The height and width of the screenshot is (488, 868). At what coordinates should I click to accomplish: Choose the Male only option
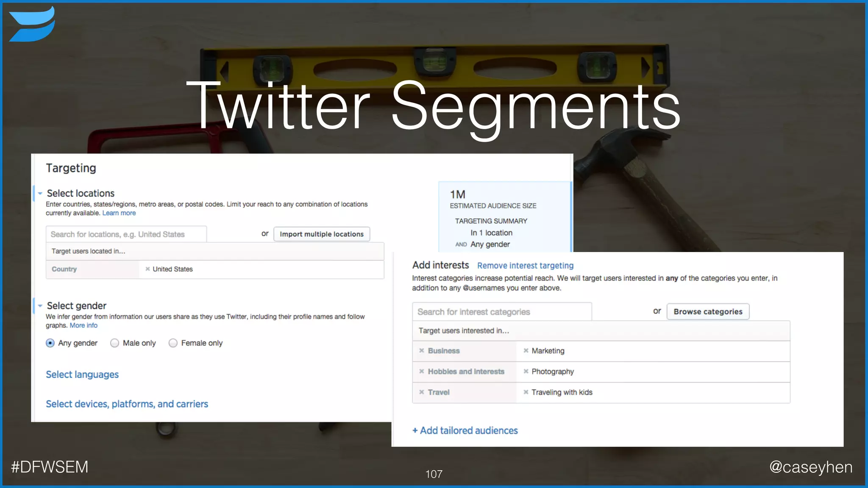(x=114, y=343)
